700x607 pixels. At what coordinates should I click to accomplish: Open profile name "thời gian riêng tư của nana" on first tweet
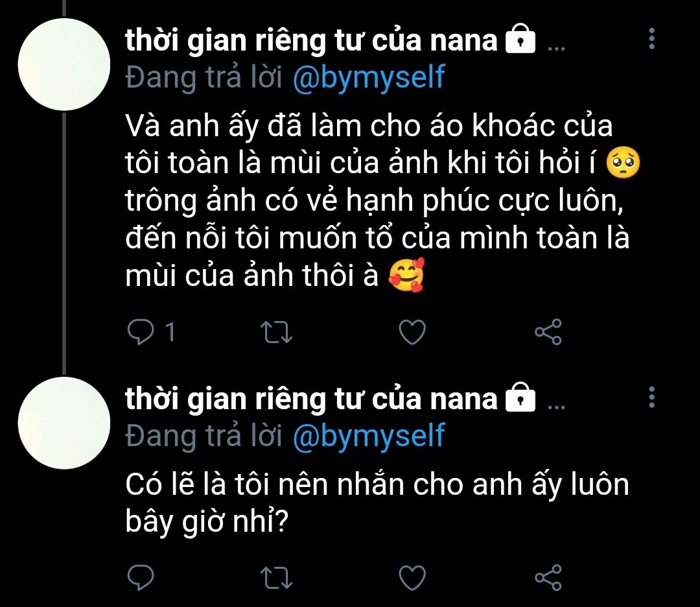point(311,40)
